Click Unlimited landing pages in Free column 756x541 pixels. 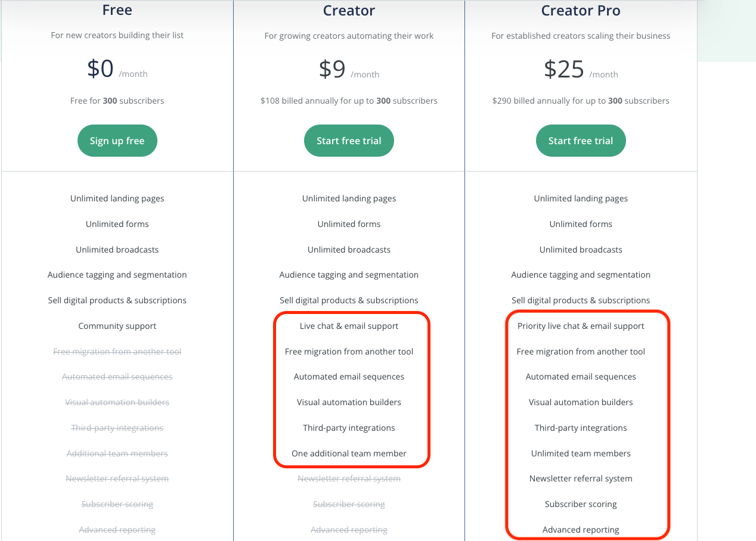click(117, 198)
